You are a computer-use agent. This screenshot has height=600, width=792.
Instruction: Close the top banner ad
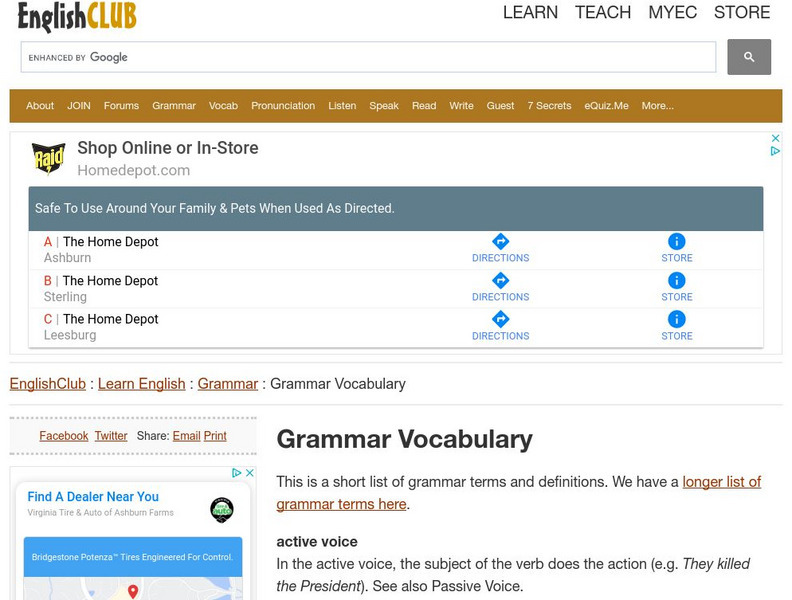tap(775, 138)
